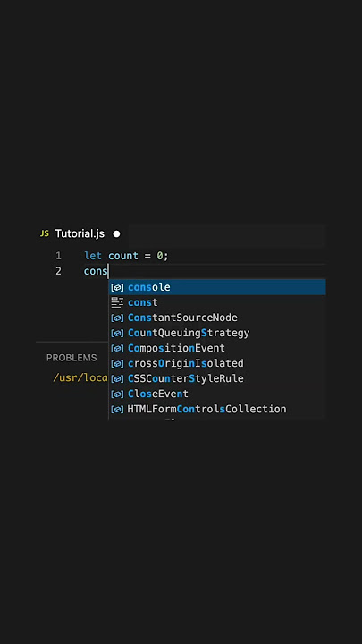Click line number 2 in the gutter
The image size is (362, 644).
58,271
